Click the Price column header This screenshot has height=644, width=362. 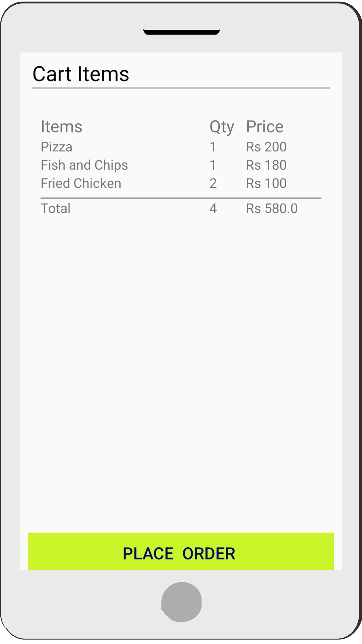pos(265,127)
